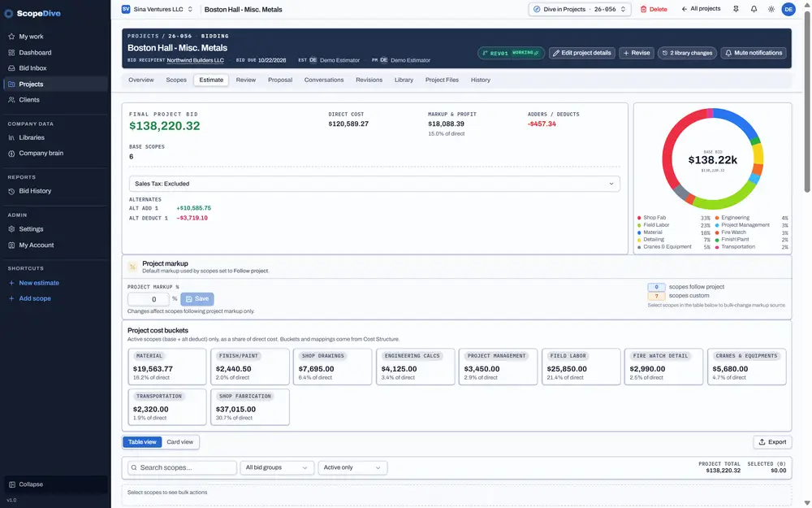Click the Material blue legend swatch
Screen dimensions: 812x508
640,232
